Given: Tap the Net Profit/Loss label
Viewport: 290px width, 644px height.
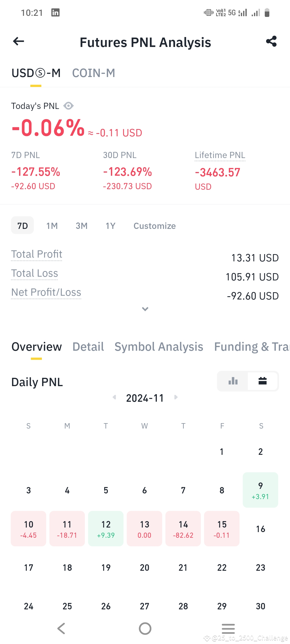Looking at the screenshot, I should [x=46, y=292].
